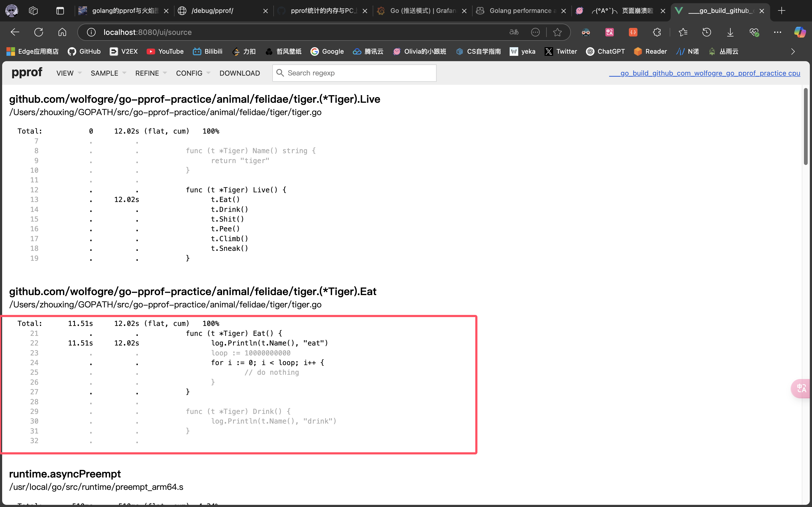This screenshot has height=507, width=812.
Task: Click the floating translate widget
Action: click(x=802, y=388)
